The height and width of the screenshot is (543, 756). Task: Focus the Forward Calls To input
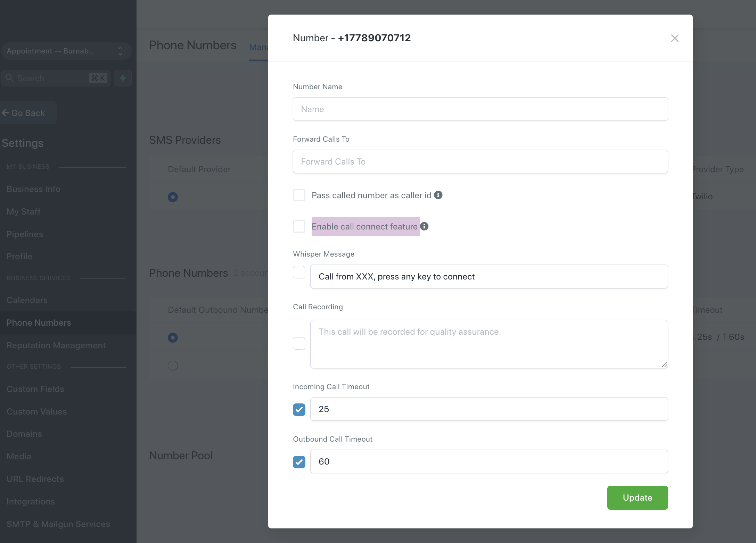480,162
